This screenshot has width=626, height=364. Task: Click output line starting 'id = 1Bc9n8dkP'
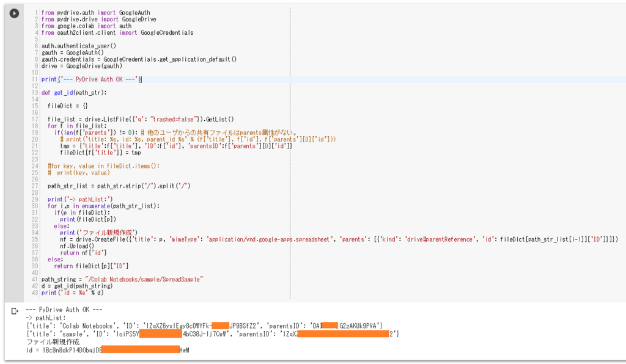[x=108, y=350]
